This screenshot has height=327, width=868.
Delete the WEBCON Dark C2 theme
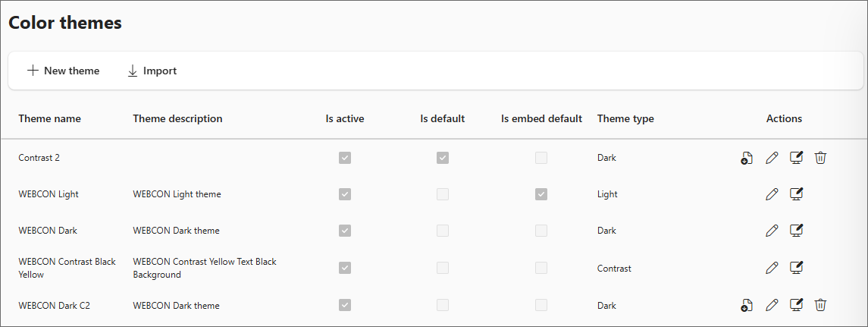pos(820,305)
